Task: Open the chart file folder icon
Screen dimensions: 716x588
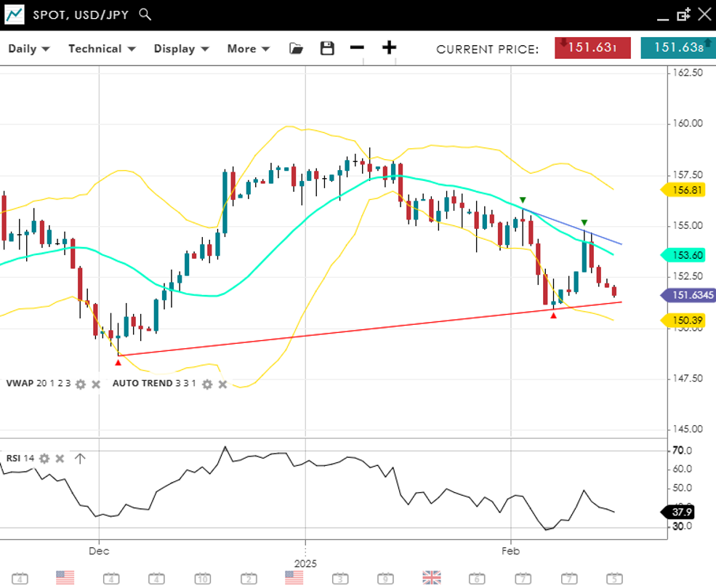Action: 296,49
